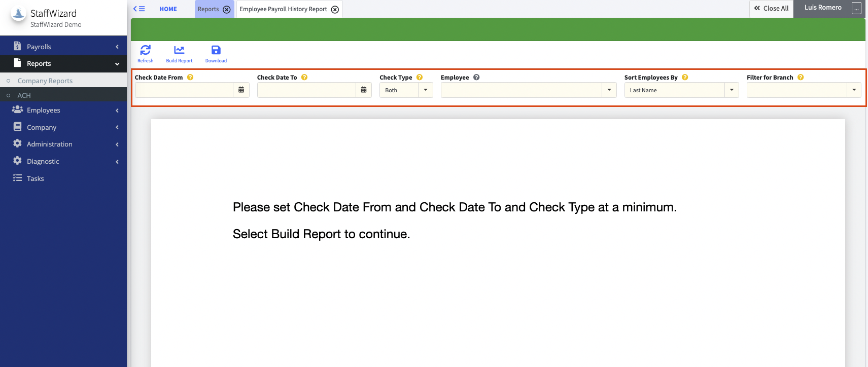Image resolution: width=868 pixels, height=367 pixels.
Task: Expand the Filter for Branch dropdown
Action: tap(854, 90)
